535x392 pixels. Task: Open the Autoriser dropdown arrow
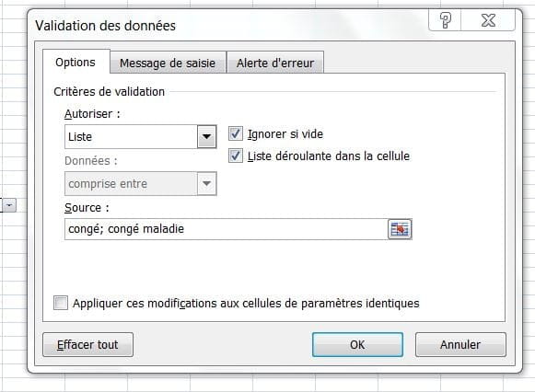[x=206, y=137]
